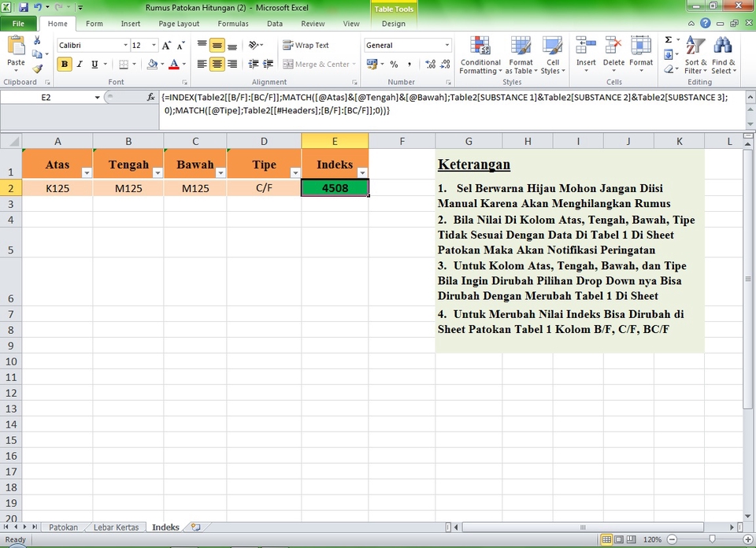
Task: Open the Name Box dropdown arrow
Action: pyautogui.click(x=98, y=98)
